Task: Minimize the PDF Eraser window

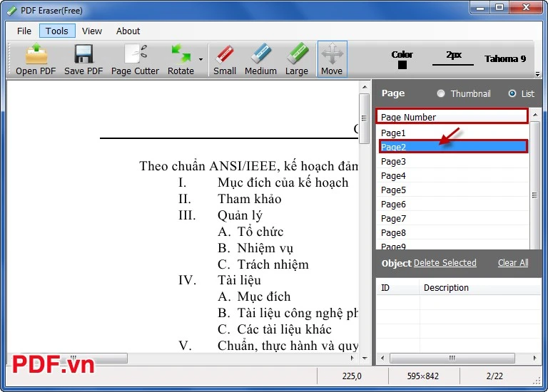Action: tap(480, 7)
